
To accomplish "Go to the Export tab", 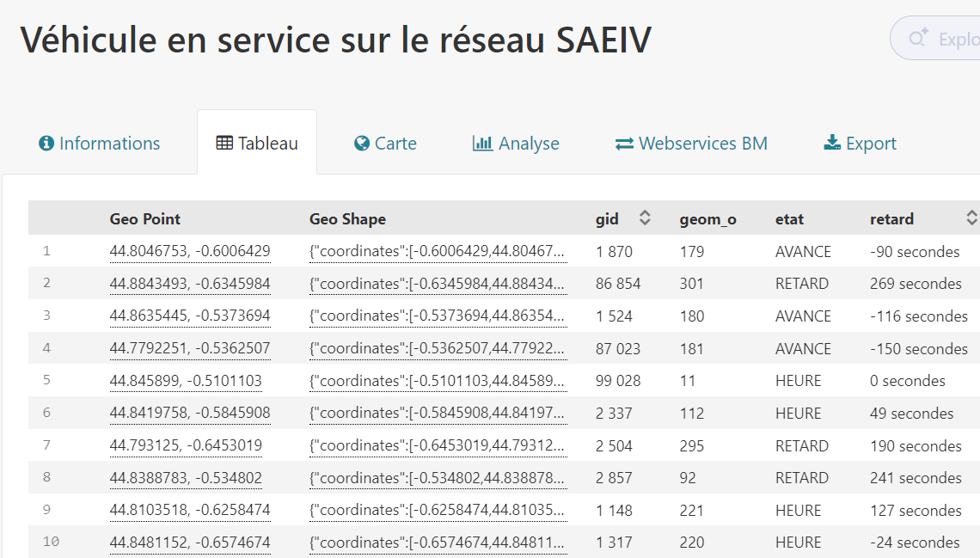I will point(860,144).
